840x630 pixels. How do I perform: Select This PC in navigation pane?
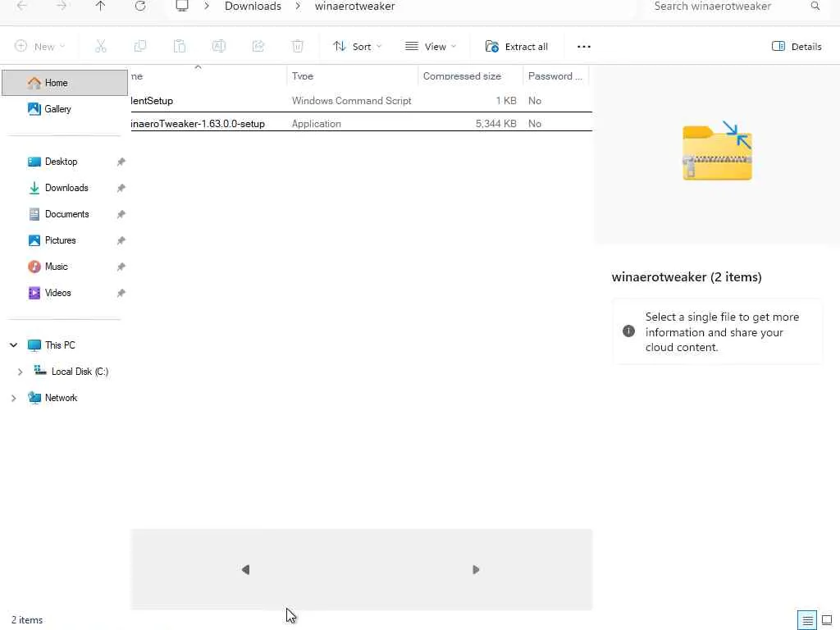pyautogui.click(x=60, y=345)
